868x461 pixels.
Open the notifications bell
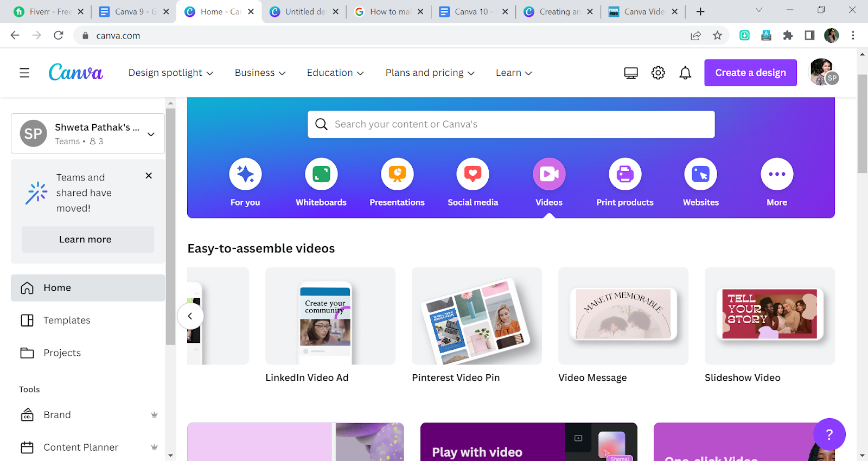click(x=685, y=73)
